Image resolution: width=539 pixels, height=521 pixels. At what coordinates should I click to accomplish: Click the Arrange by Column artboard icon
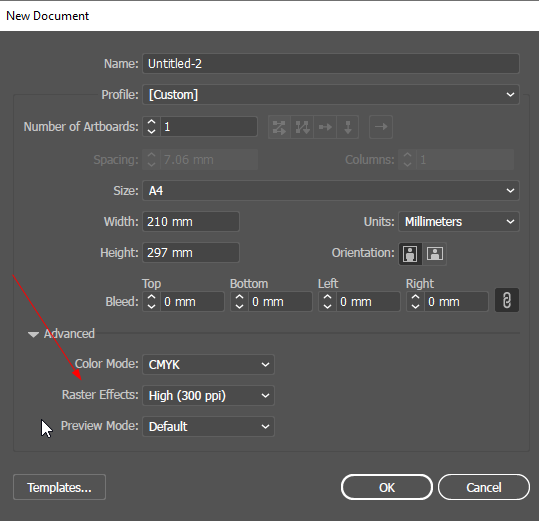coord(348,127)
